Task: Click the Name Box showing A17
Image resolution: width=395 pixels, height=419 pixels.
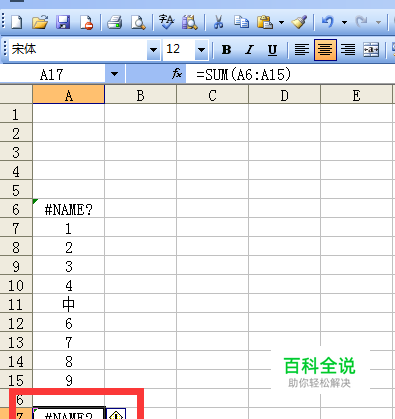Action: click(52, 74)
